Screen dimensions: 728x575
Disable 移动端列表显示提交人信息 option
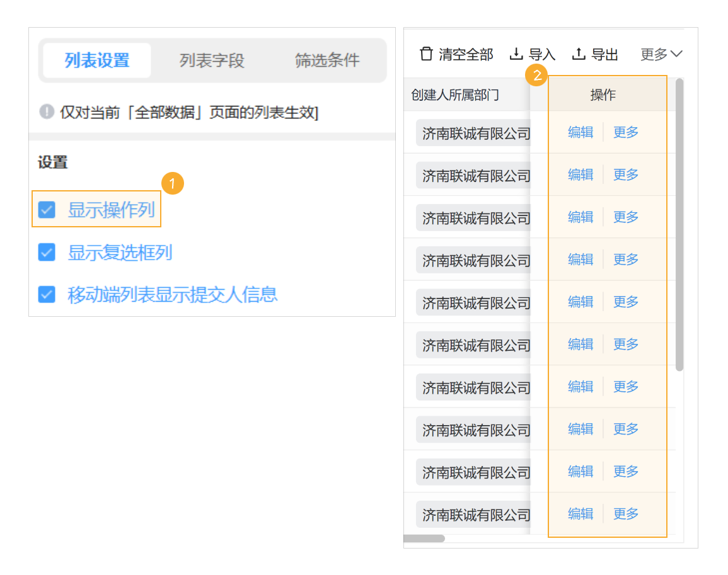[46, 293]
